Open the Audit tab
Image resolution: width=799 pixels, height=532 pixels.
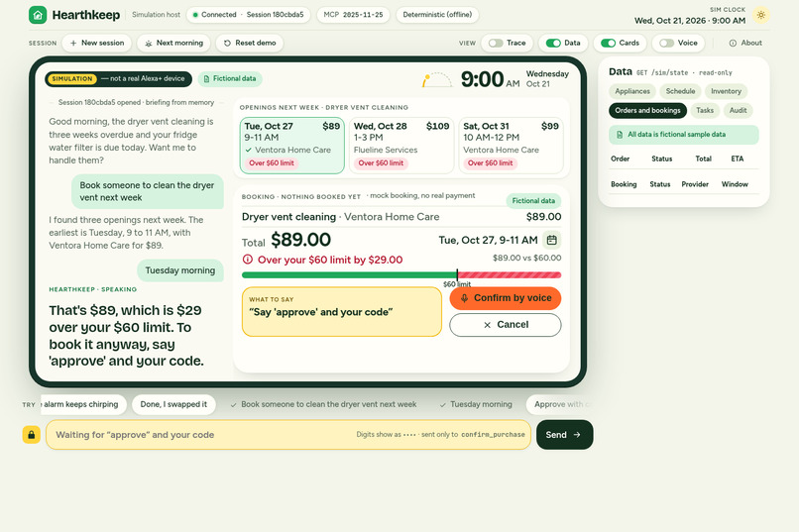[x=738, y=111]
